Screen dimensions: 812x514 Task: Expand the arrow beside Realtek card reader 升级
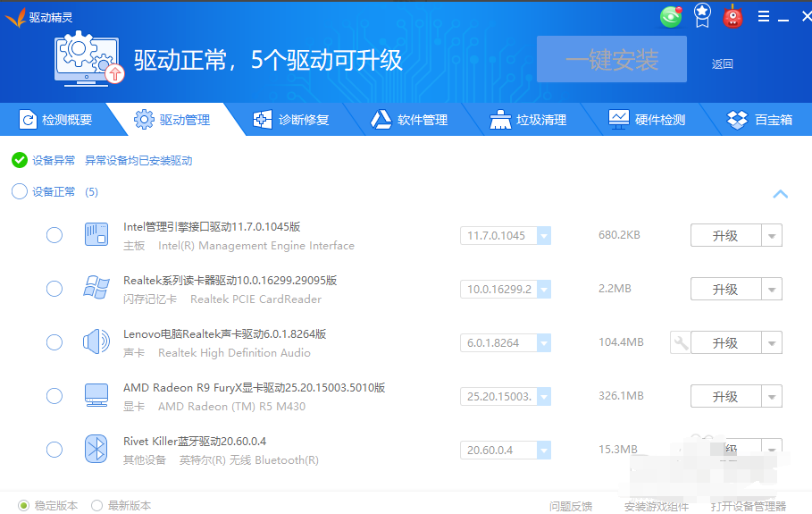(x=771, y=290)
